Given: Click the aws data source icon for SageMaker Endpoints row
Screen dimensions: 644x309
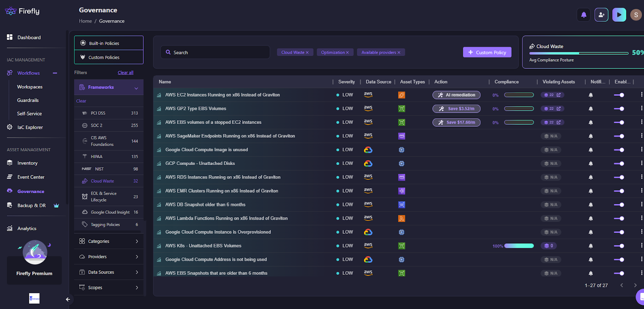Looking at the screenshot, I should [x=368, y=136].
